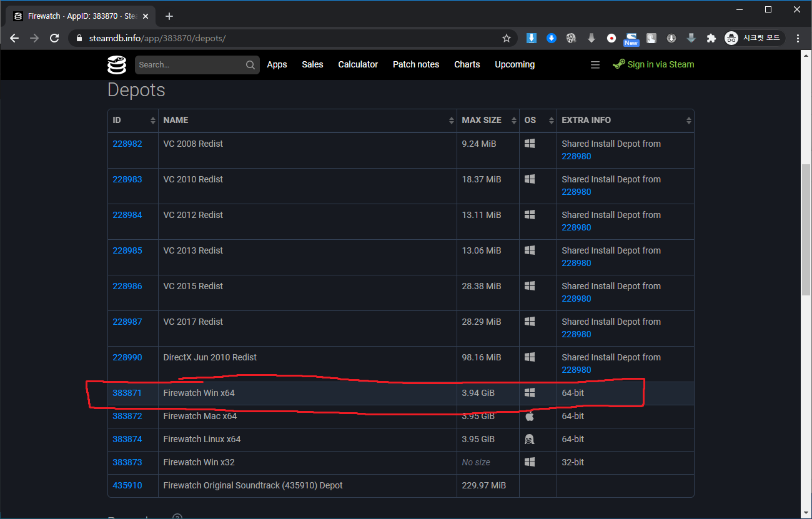Open depot 228984 link
The width and height of the screenshot is (812, 519).
127,215
